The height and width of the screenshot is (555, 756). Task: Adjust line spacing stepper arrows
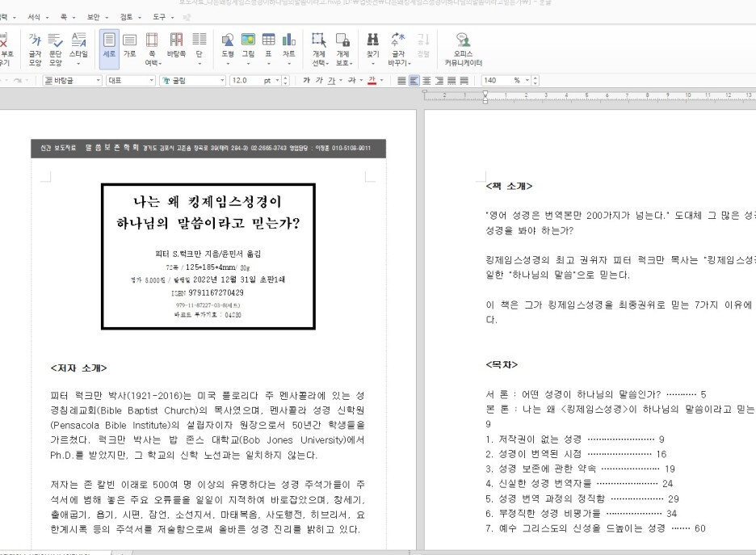535,81
